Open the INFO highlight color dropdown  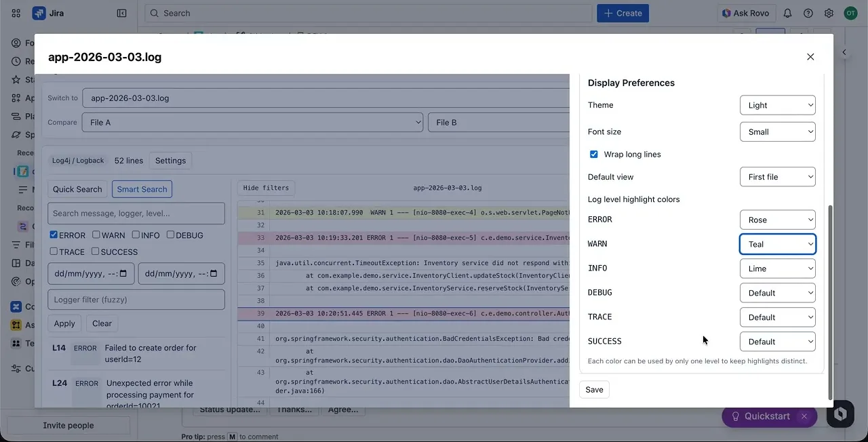pos(777,268)
